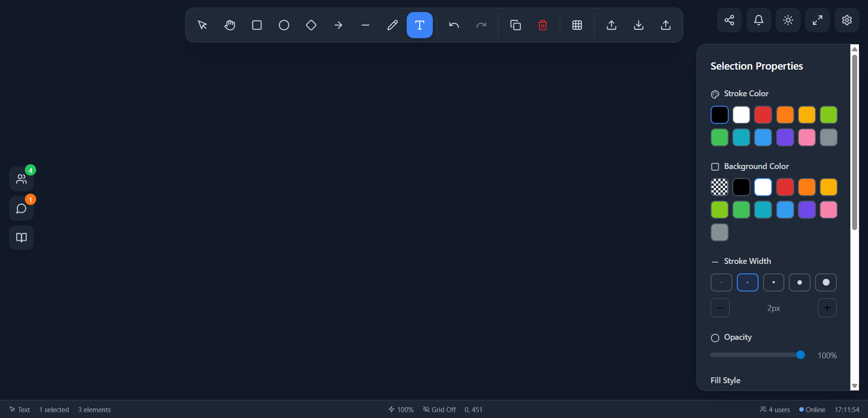The image size is (868, 418).
Task: Undo the last action
Action: (x=454, y=25)
